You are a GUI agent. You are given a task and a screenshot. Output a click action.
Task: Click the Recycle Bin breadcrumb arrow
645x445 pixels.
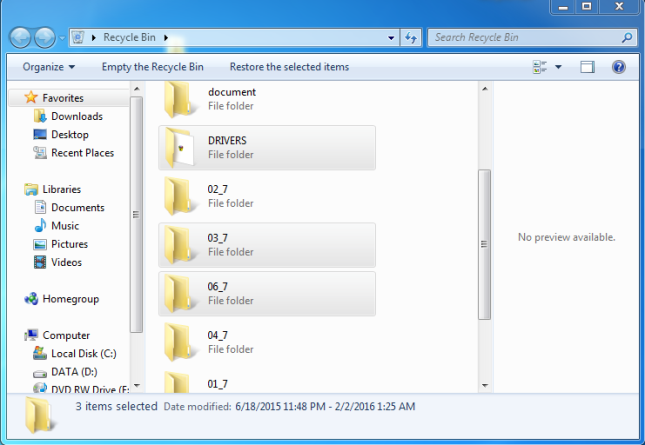(x=166, y=38)
